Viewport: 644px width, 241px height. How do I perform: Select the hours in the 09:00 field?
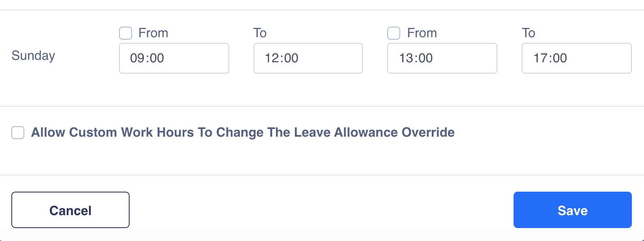click(x=137, y=58)
